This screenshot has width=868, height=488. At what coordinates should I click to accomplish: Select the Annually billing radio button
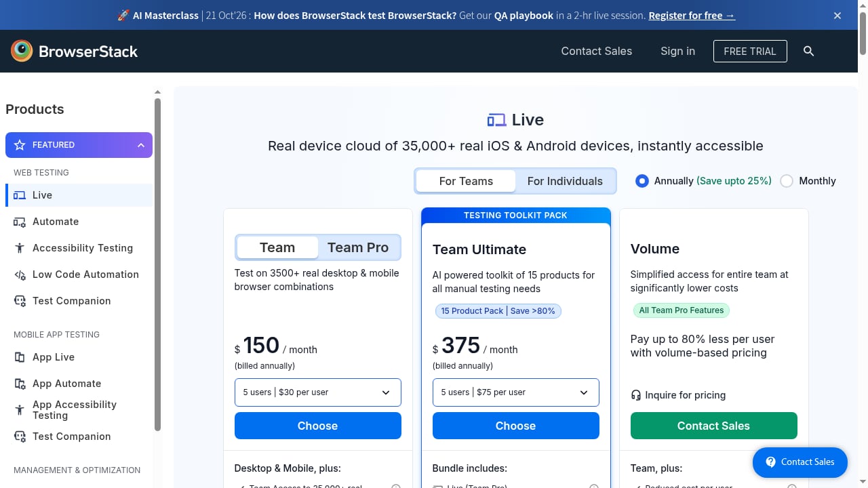pyautogui.click(x=642, y=181)
